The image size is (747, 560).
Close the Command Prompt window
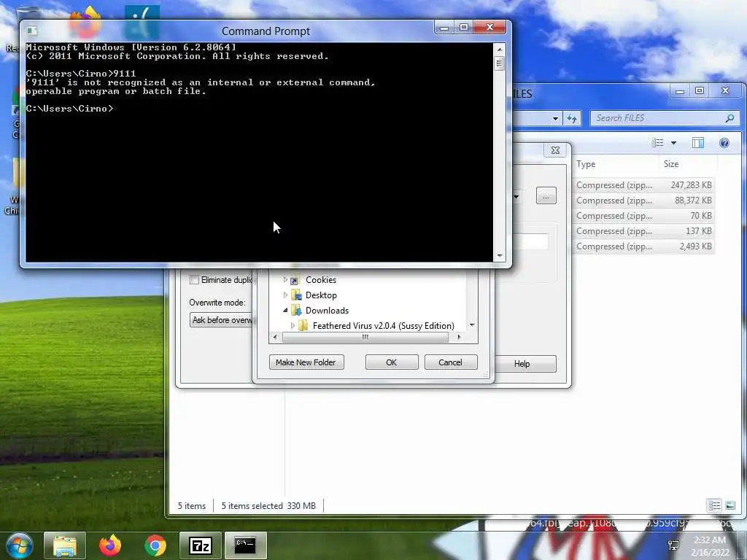(x=489, y=28)
